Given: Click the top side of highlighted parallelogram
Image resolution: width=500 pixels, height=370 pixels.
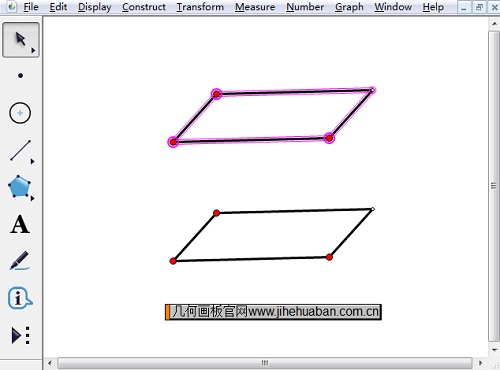Looking at the screenshot, I should coord(294,92).
